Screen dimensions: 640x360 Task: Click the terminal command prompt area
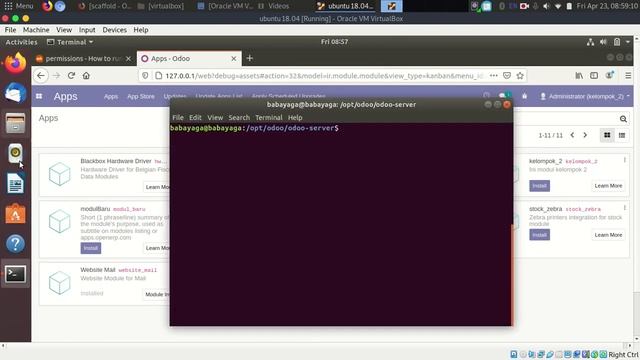340,224
